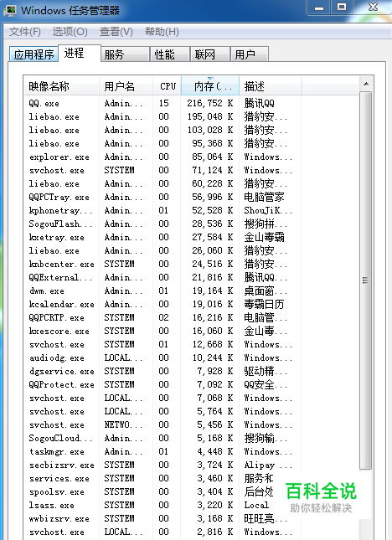The image size is (392, 540).
Task: Open the 帮助(H) menu
Action: point(162,32)
